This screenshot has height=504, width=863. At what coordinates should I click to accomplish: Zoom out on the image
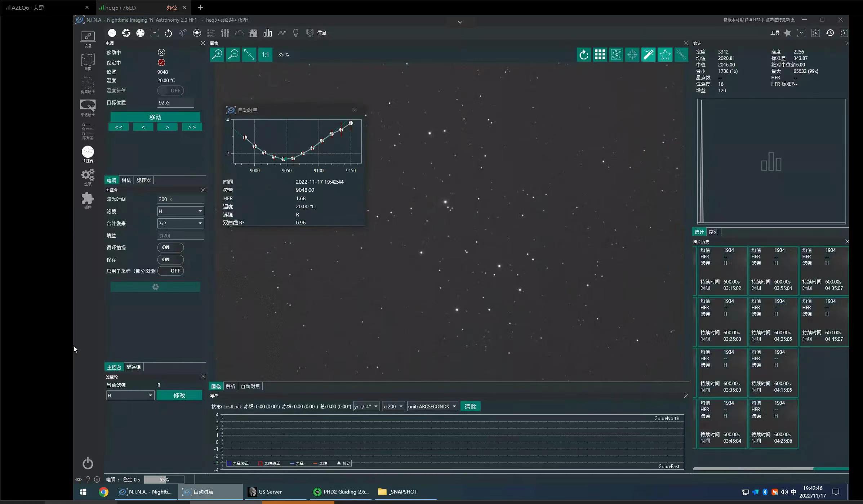coord(233,54)
